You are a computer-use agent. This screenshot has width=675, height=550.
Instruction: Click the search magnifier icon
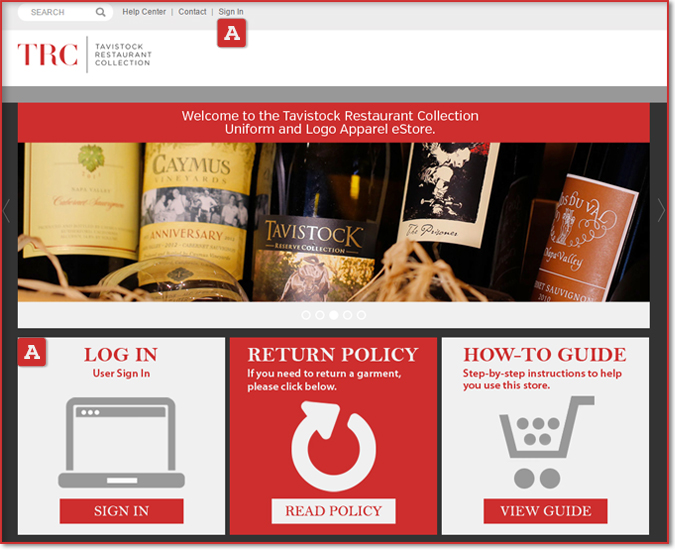pyautogui.click(x=100, y=12)
